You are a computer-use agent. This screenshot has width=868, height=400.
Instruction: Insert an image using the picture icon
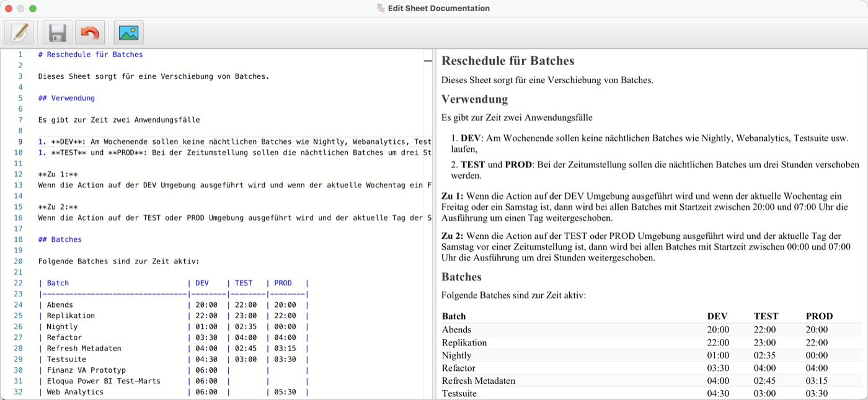point(128,33)
